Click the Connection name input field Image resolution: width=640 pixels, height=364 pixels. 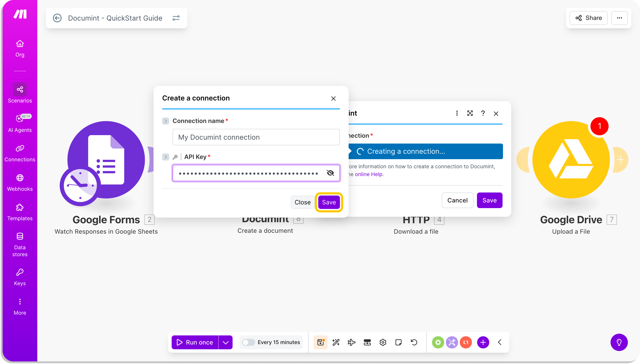tap(256, 137)
